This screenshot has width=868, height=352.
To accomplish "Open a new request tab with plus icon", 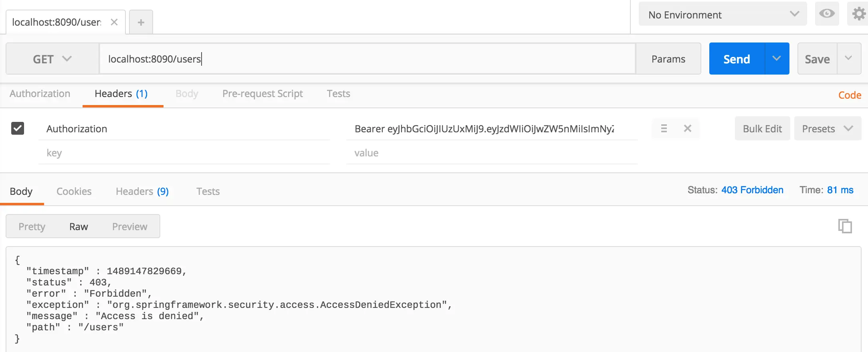I will pos(141,22).
